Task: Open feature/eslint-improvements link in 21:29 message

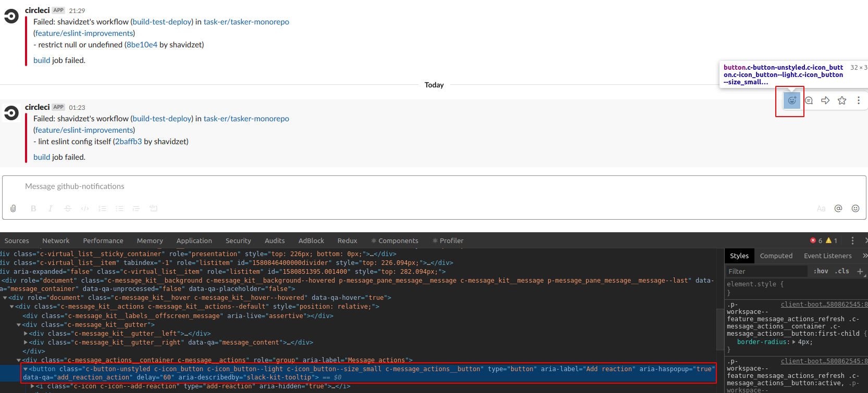Action: pyautogui.click(x=84, y=33)
